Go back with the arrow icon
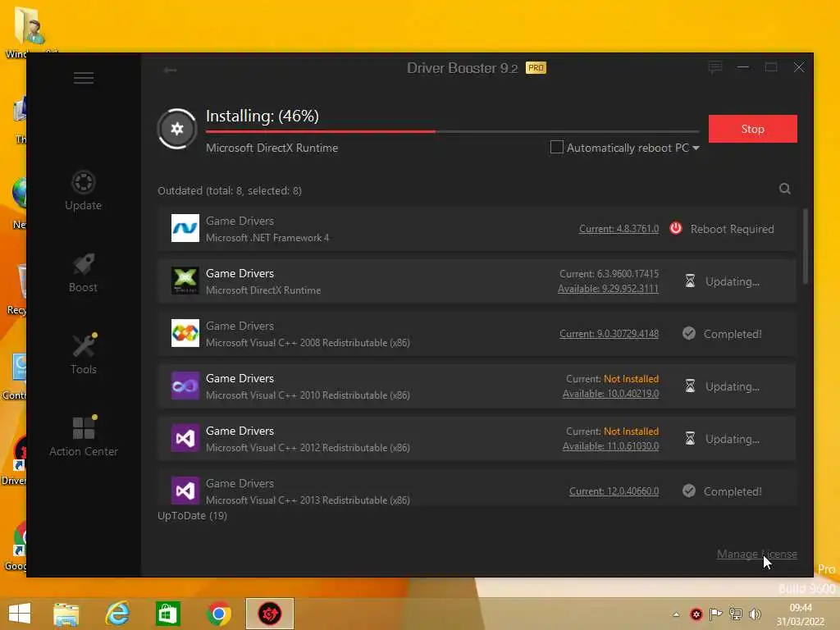Screen dimensions: 840x630 coord(170,70)
